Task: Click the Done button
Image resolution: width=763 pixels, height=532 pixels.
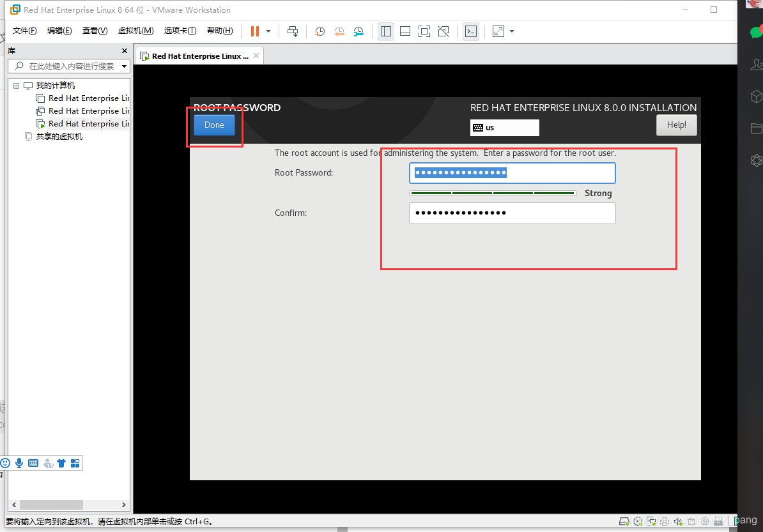Action: tap(214, 125)
